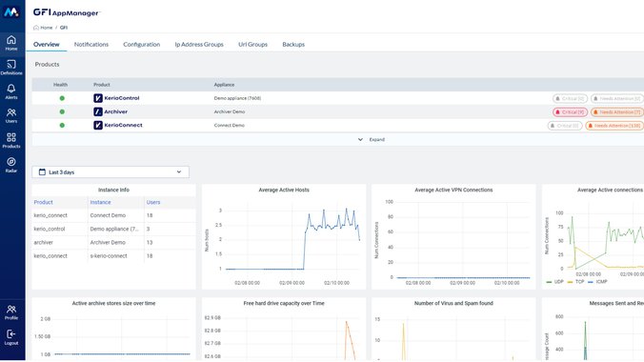Open Definitions in the sidebar

point(11,67)
